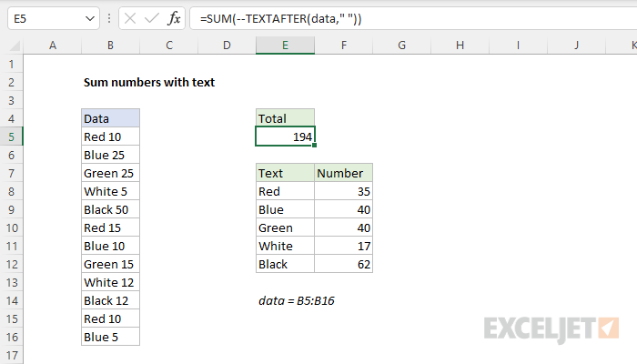Click summary cell 'White' in Text column
The width and height of the screenshot is (637, 364).
tap(285, 247)
